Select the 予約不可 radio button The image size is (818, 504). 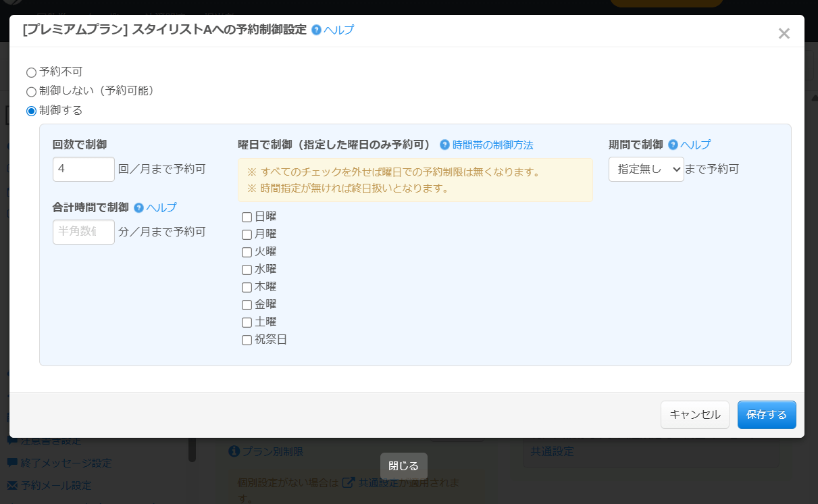[31, 72]
